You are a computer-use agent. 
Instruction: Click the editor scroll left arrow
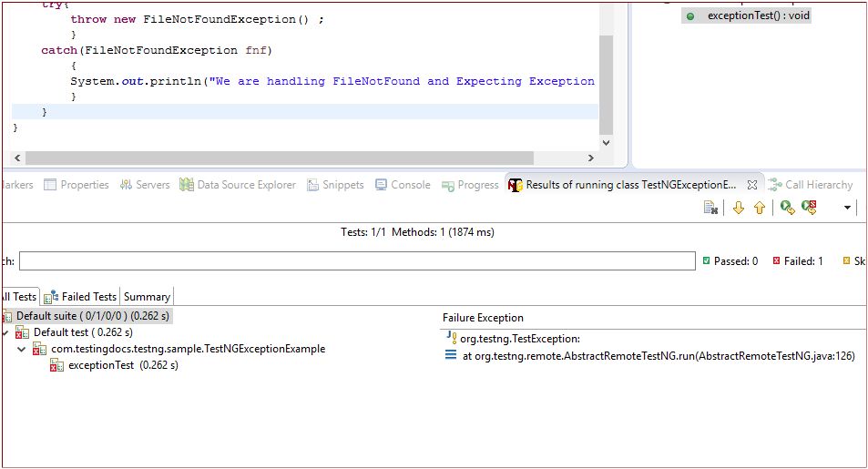(x=17, y=158)
